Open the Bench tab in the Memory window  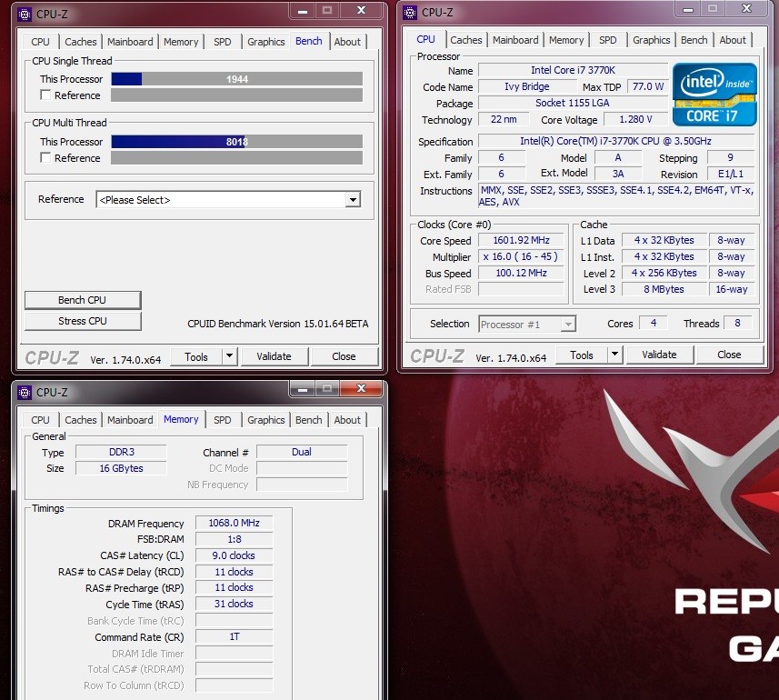308,420
